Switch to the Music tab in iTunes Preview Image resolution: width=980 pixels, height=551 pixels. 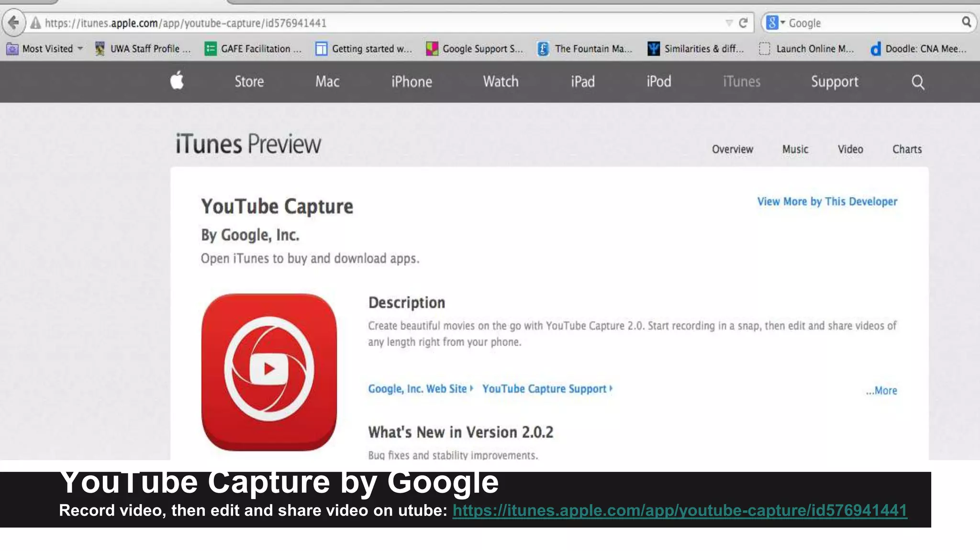pos(795,149)
